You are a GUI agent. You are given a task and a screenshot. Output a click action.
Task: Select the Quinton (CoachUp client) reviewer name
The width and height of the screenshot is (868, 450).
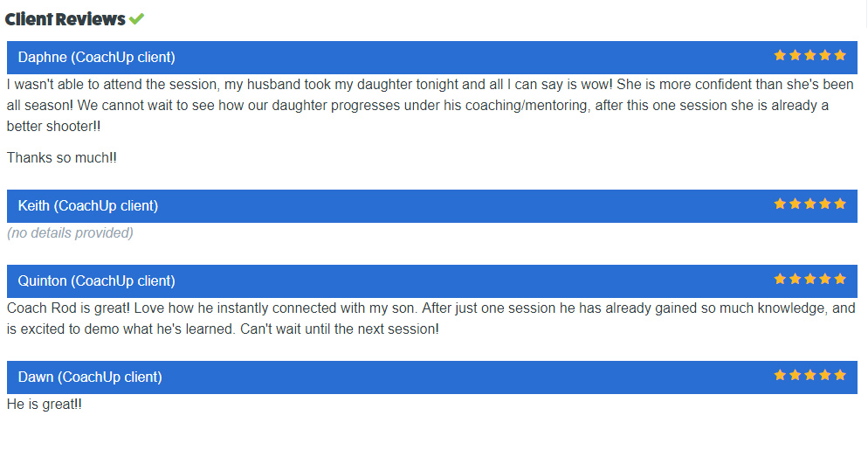pyautogui.click(x=96, y=281)
